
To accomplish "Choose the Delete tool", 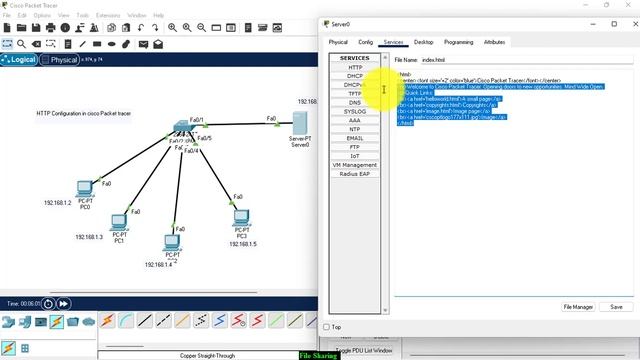I will click(x=36, y=44).
